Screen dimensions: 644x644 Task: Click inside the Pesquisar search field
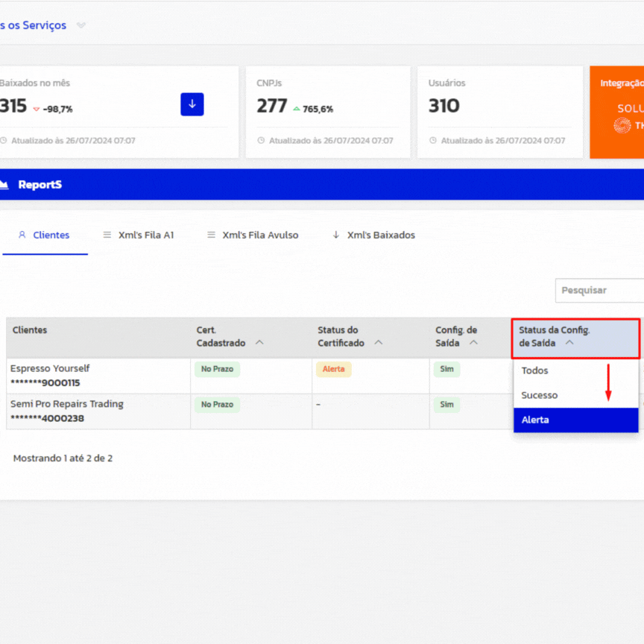pos(599,290)
